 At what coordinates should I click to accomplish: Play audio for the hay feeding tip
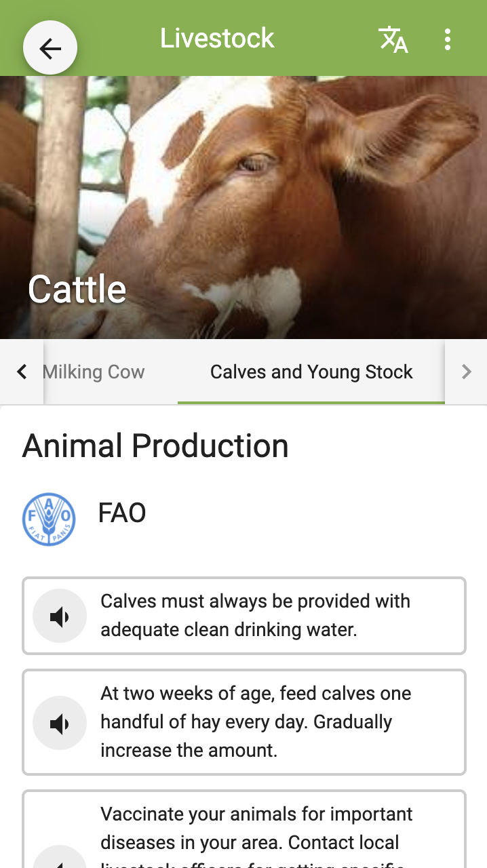[x=60, y=723]
